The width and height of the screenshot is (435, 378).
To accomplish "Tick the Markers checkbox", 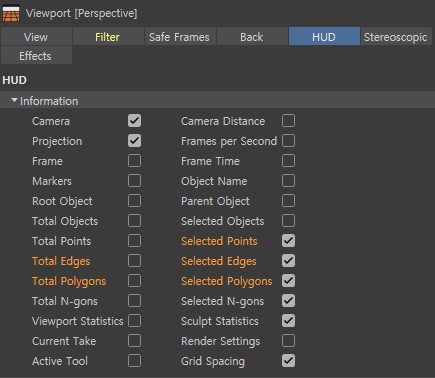I will [134, 181].
